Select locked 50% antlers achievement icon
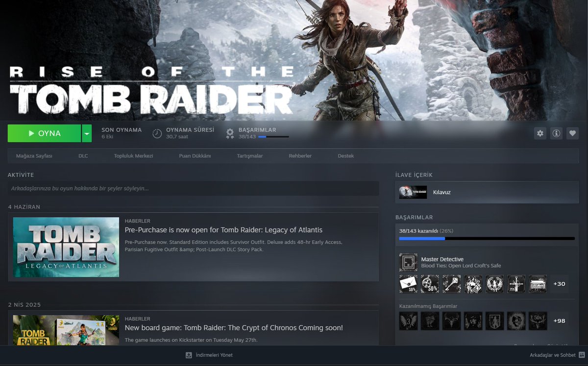The image size is (588, 366). pos(538,321)
